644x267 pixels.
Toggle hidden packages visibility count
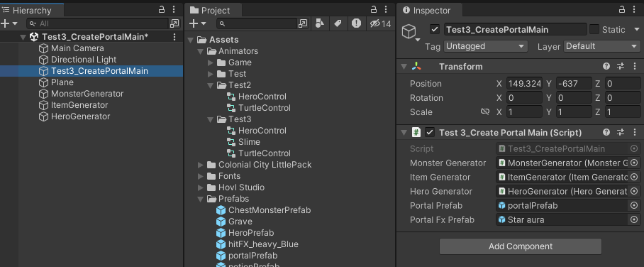[x=380, y=23]
